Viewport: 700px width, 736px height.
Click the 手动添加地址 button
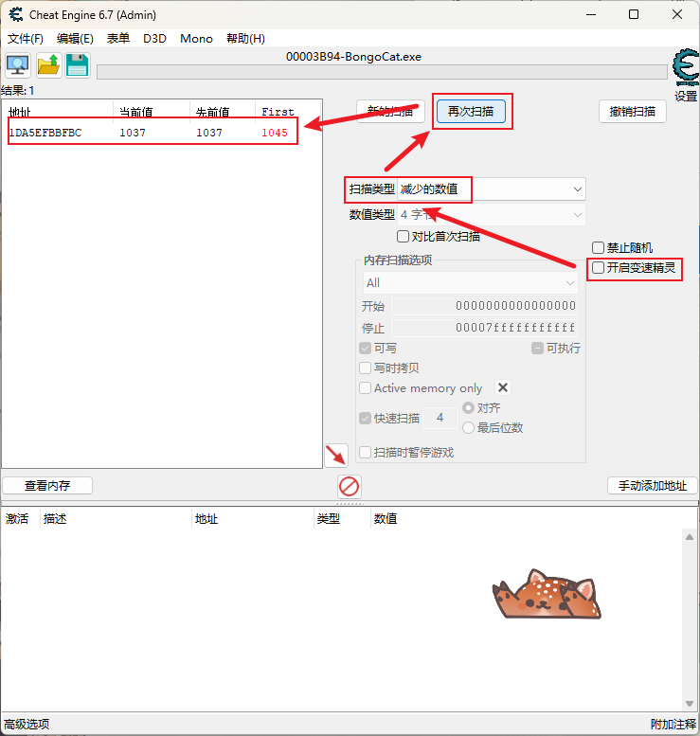pyautogui.click(x=652, y=486)
